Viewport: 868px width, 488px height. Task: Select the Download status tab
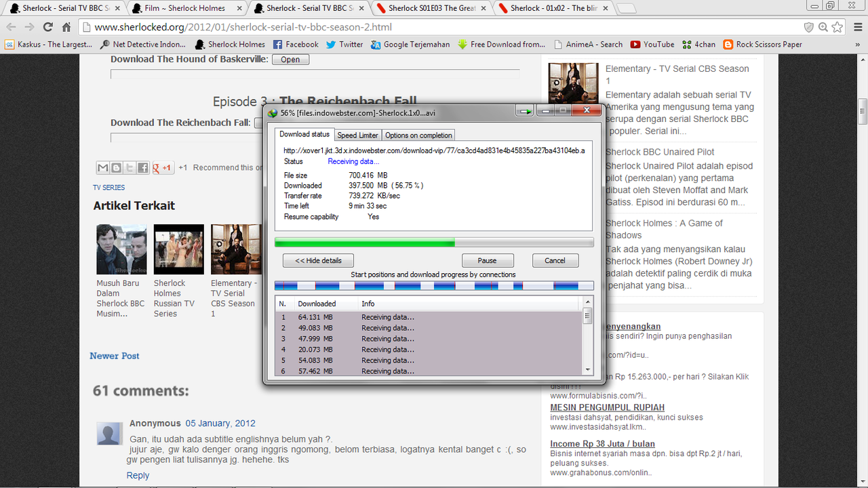click(304, 134)
